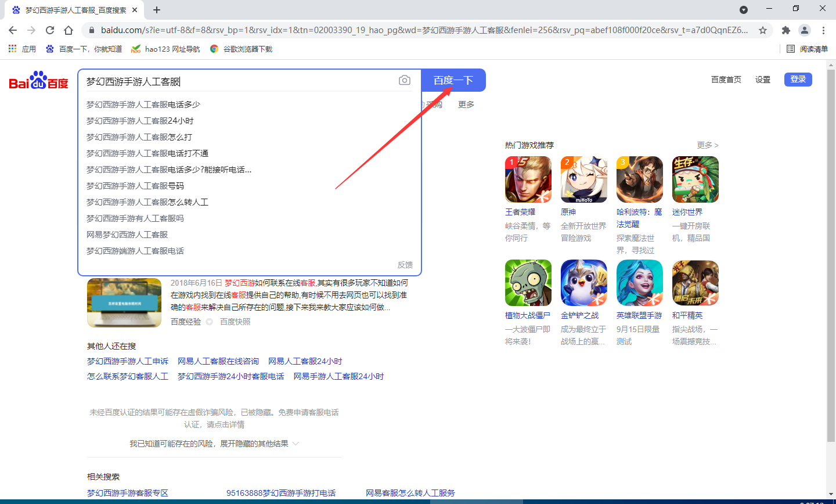Open 梦幻西游手游客服专区 link
Image resolution: width=836 pixels, height=504 pixels.
pos(128,493)
